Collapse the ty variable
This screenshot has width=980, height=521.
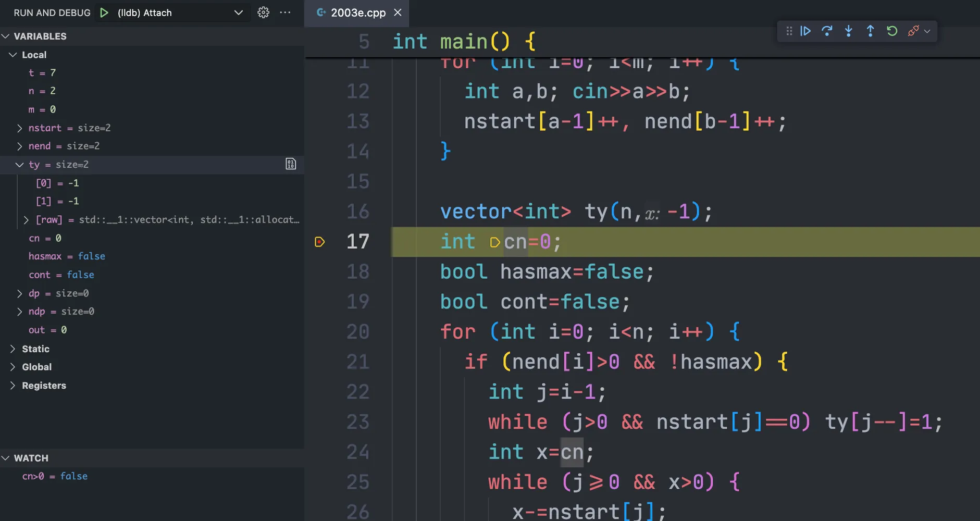(x=20, y=165)
